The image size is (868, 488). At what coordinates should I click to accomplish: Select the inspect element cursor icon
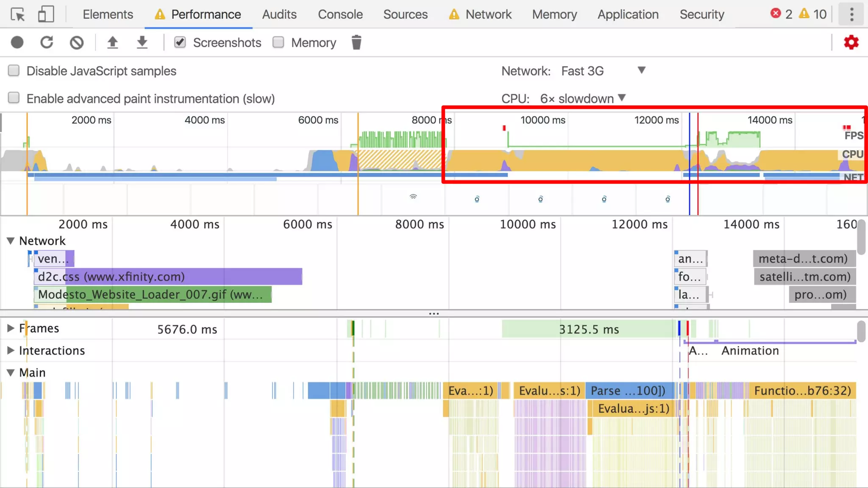(x=18, y=14)
